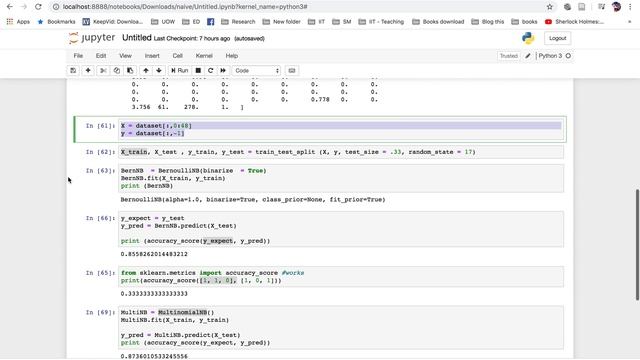
Task: Paste cells below
Action: pyautogui.click(x=130, y=71)
